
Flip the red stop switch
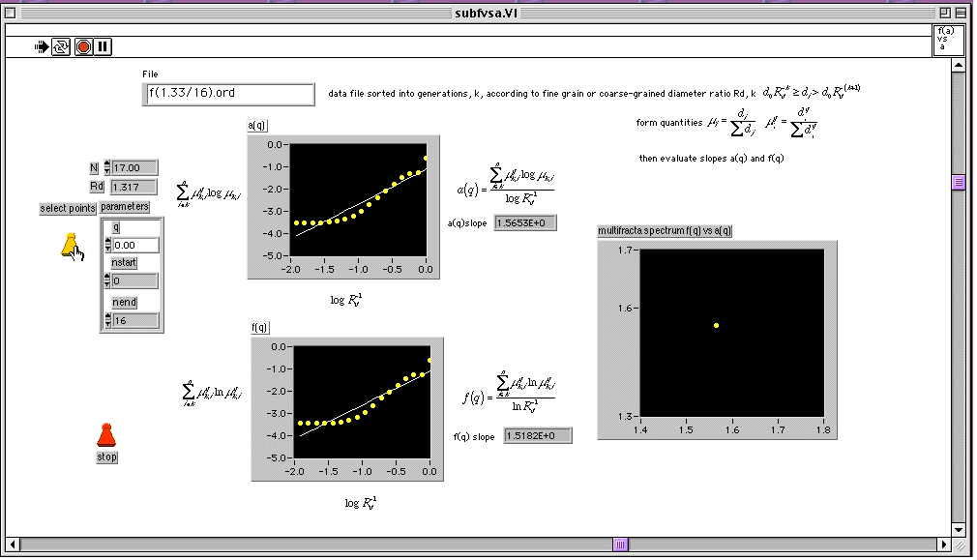point(106,434)
